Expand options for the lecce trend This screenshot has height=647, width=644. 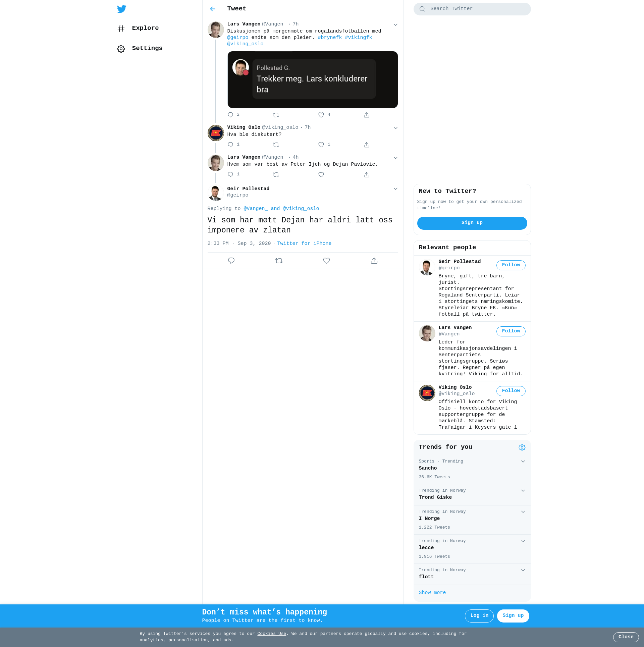(523, 541)
